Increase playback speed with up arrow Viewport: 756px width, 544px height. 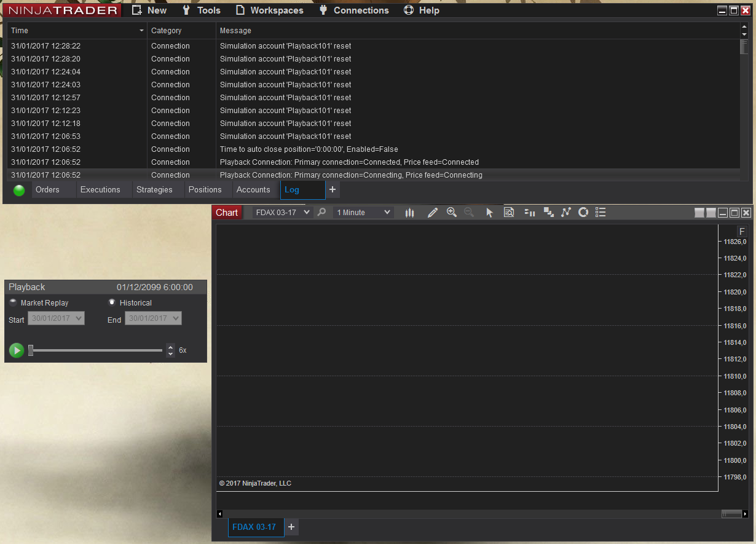[x=171, y=347]
